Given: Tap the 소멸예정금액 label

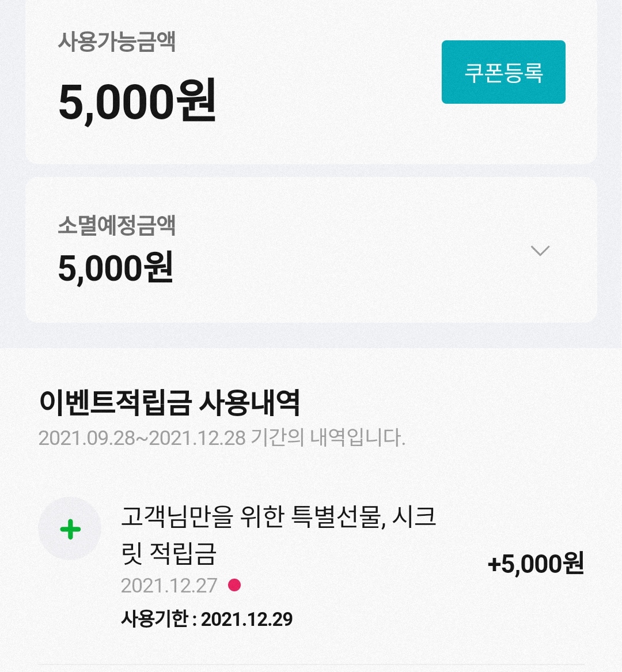Looking at the screenshot, I should (116, 225).
